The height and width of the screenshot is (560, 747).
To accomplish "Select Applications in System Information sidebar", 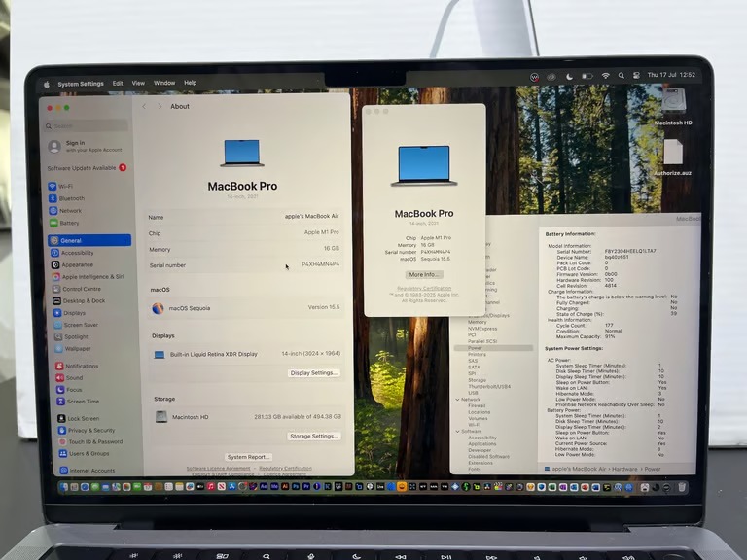I will click(x=482, y=443).
